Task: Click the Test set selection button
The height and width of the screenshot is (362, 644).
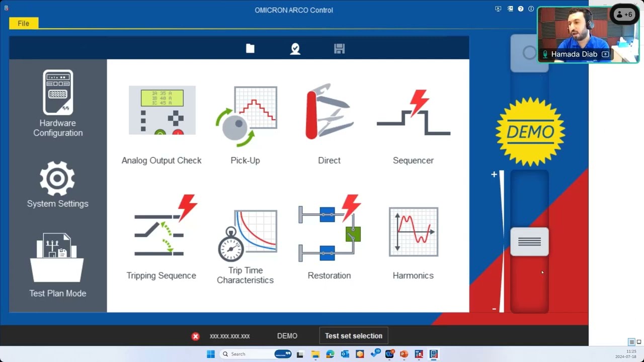Action: coord(354,336)
